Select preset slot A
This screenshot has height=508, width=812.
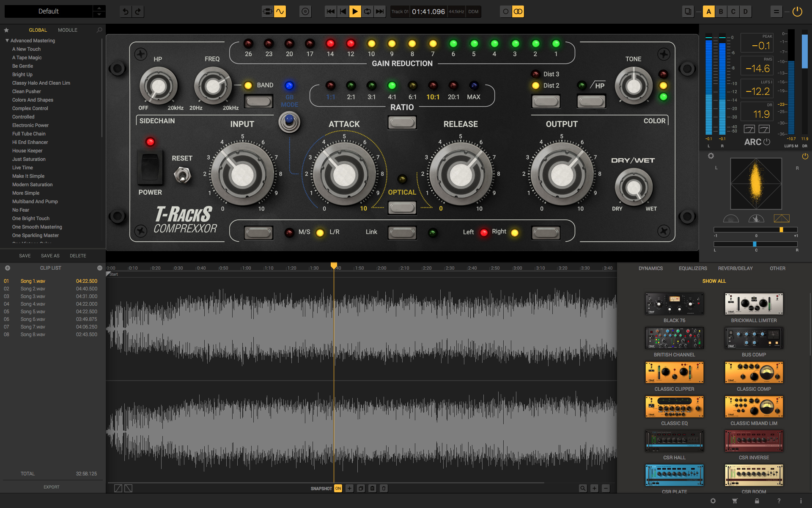[709, 11]
